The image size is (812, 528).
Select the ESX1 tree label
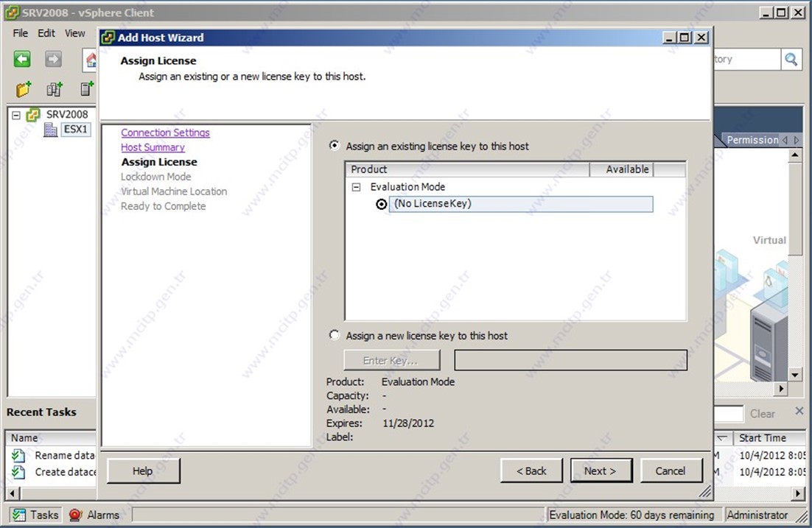tap(76, 129)
